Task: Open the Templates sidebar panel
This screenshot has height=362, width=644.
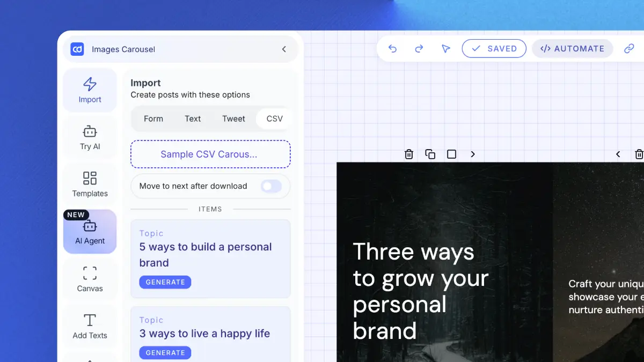Action: (x=90, y=185)
